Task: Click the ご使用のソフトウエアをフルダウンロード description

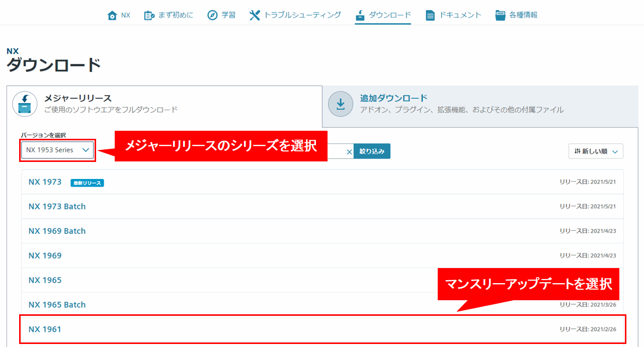Action: tap(111, 110)
